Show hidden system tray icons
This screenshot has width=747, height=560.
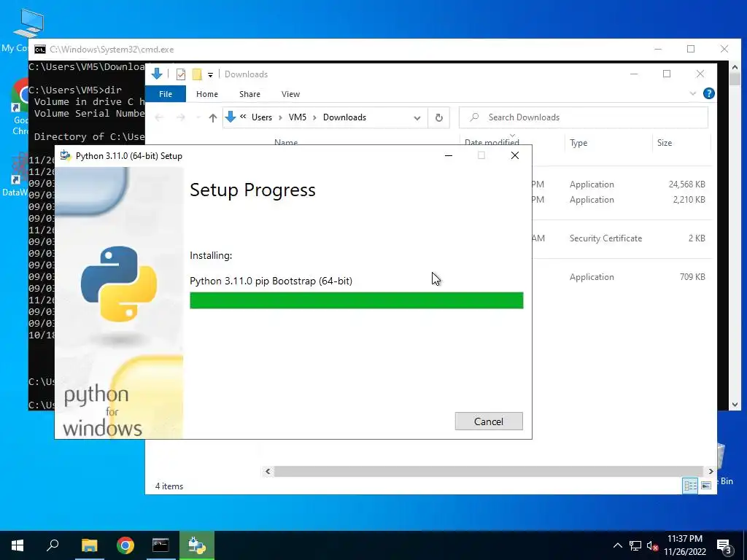coord(617,545)
